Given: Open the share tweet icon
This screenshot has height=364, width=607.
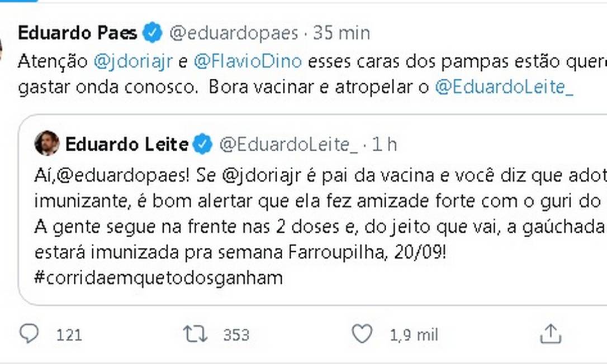Looking at the screenshot, I should click(x=551, y=334).
